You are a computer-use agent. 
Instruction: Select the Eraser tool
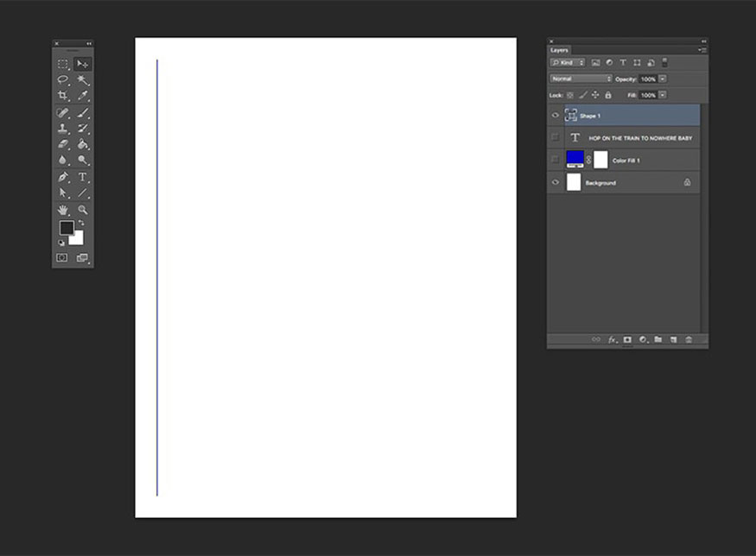click(x=63, y=144)
